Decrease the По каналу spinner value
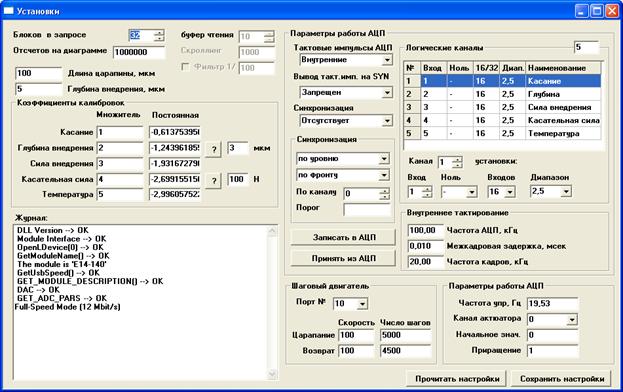 click(384, 197)
